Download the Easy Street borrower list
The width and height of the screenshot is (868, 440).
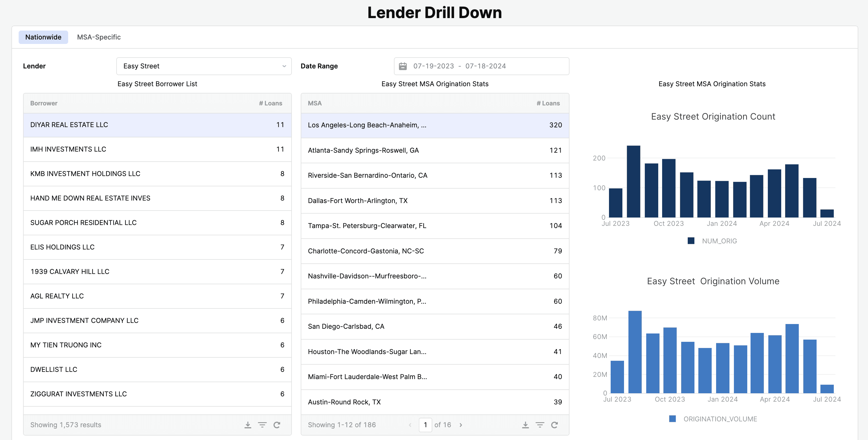248,425
